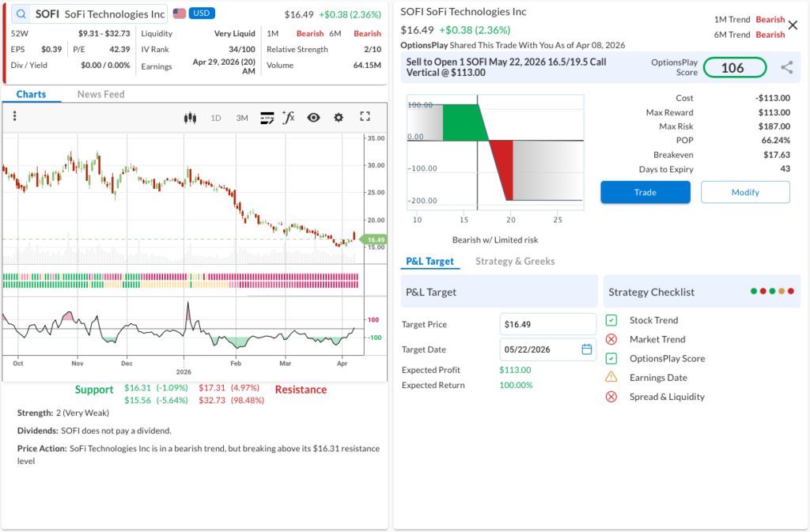Open the 1D chart interval selector

pyautogui.click(x=216, y=118)
